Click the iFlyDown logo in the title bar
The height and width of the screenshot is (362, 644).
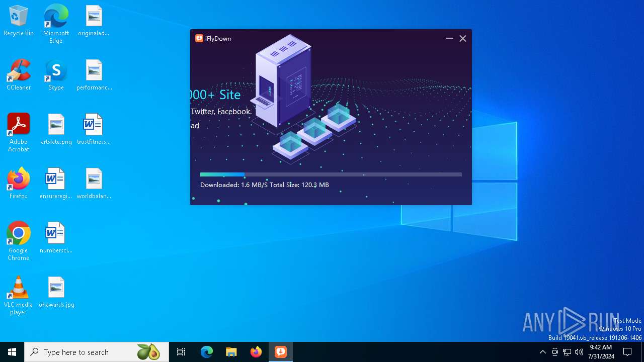pyautogui.click(x=199, y=38)
